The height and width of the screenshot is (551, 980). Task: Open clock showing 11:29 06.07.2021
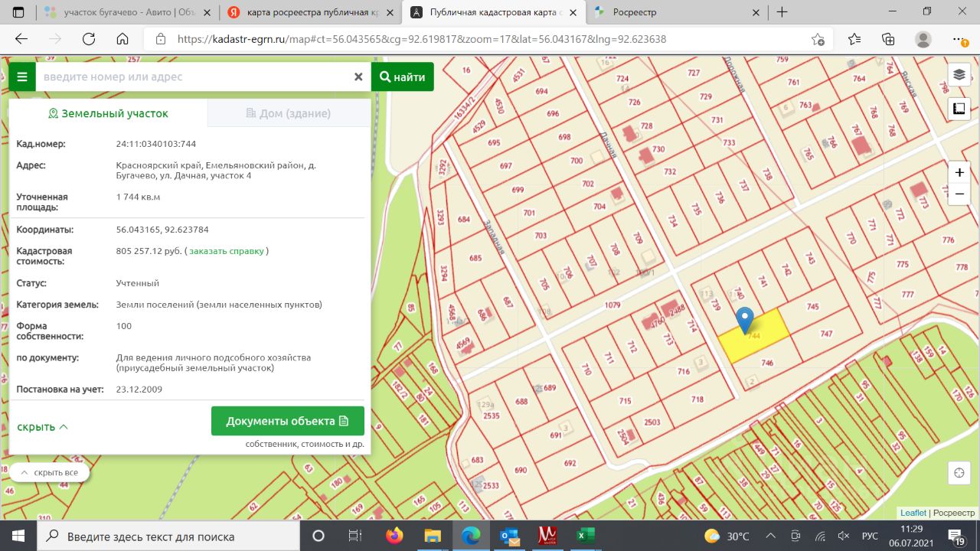coord(911,536)
